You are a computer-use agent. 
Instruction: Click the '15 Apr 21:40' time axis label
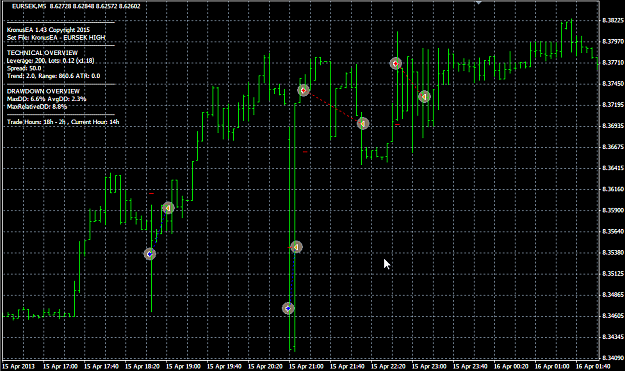click(347, 366)
